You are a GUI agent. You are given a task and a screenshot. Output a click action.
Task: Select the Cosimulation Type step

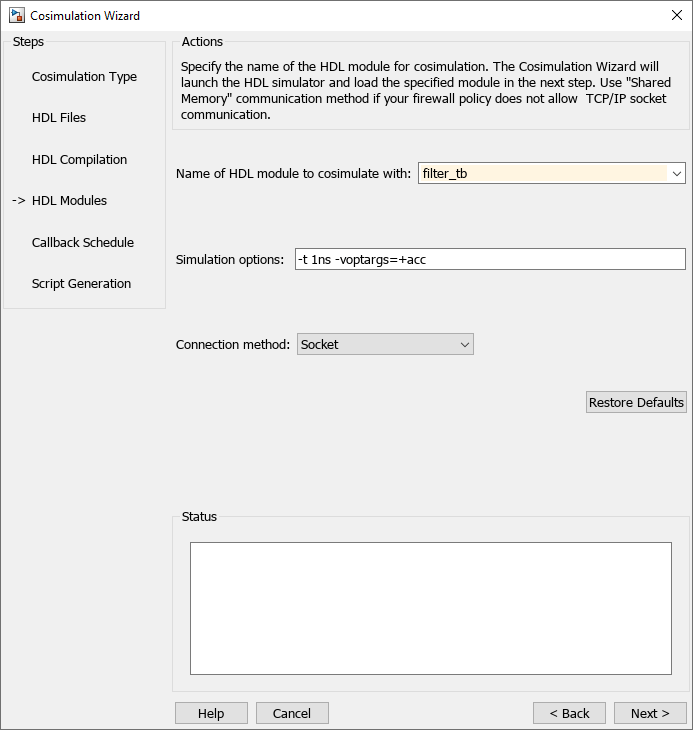[x=84, y=77]
